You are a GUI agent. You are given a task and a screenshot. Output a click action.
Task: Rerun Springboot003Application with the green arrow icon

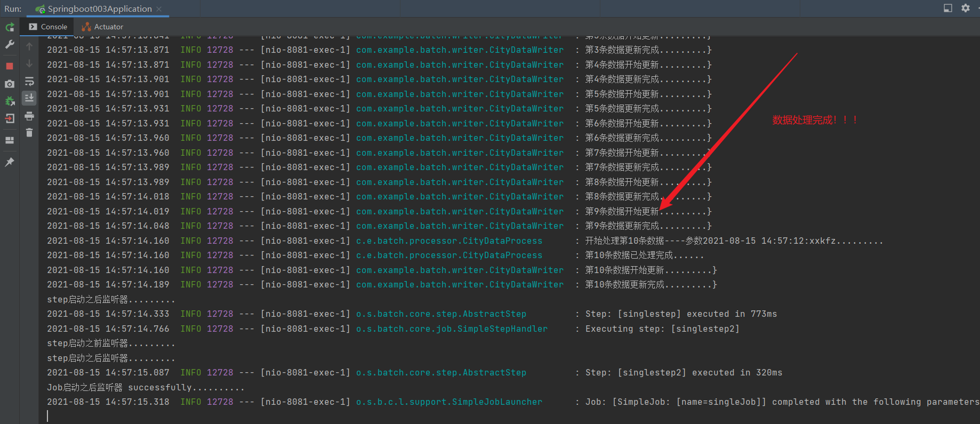10,27
